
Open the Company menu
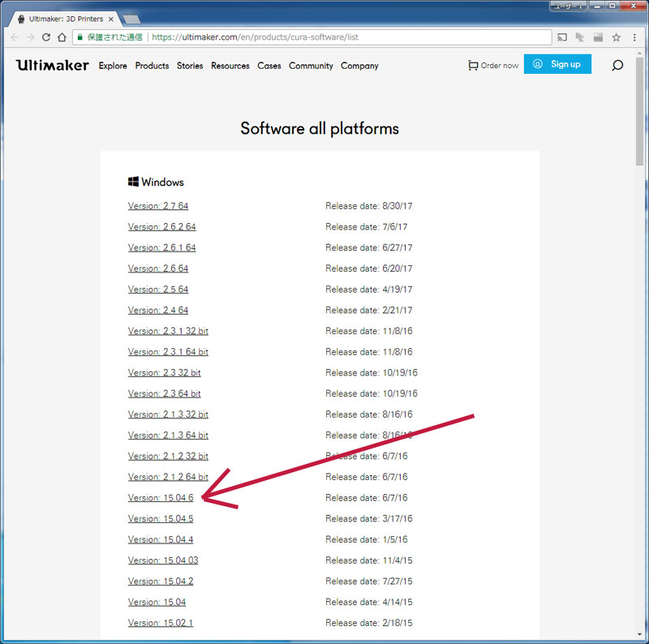tap(359, 66)
